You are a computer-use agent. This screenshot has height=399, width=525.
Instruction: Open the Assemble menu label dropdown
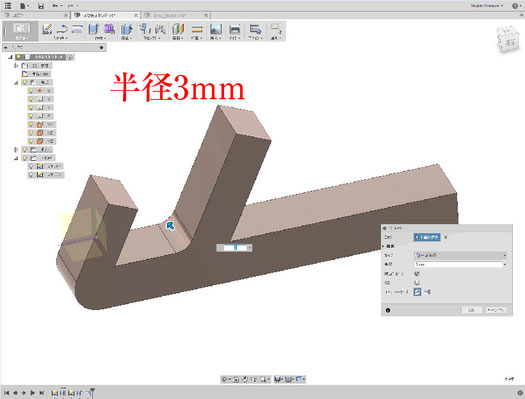tap(152, 38)
